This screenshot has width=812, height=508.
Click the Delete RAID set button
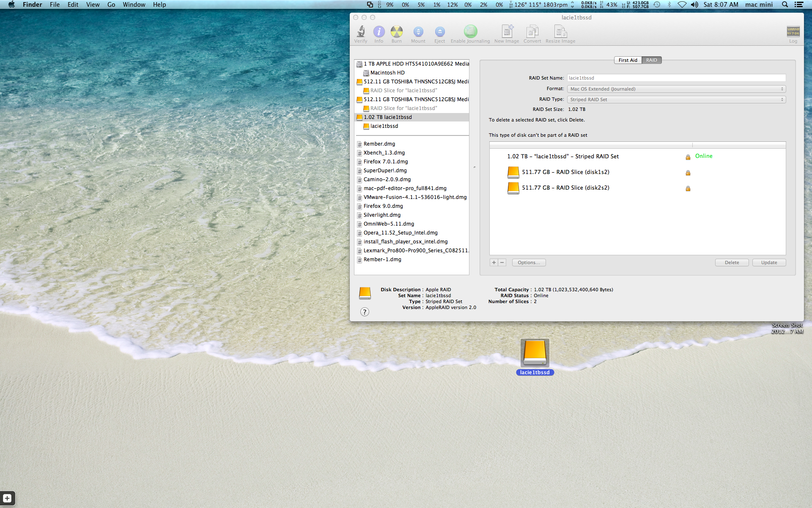[732, 262]
